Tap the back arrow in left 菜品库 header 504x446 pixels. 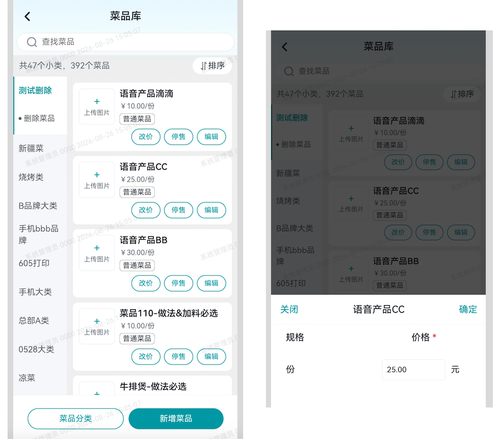[27, 16]
